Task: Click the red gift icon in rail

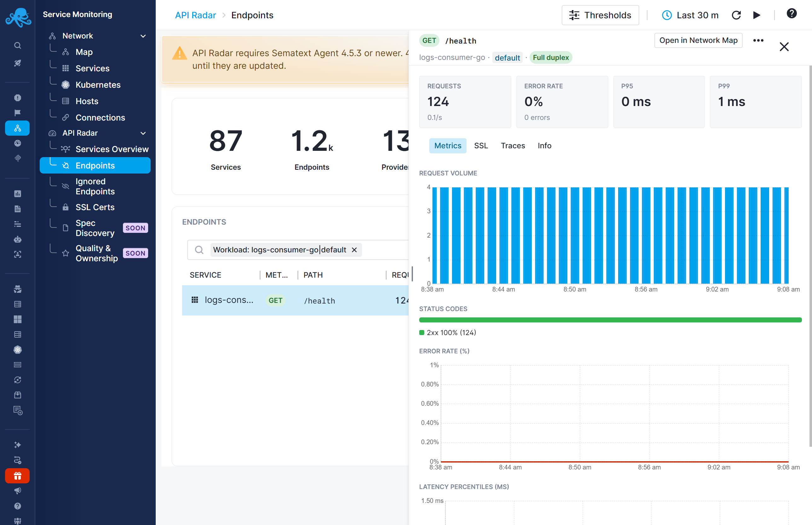Action: [17, 475]
